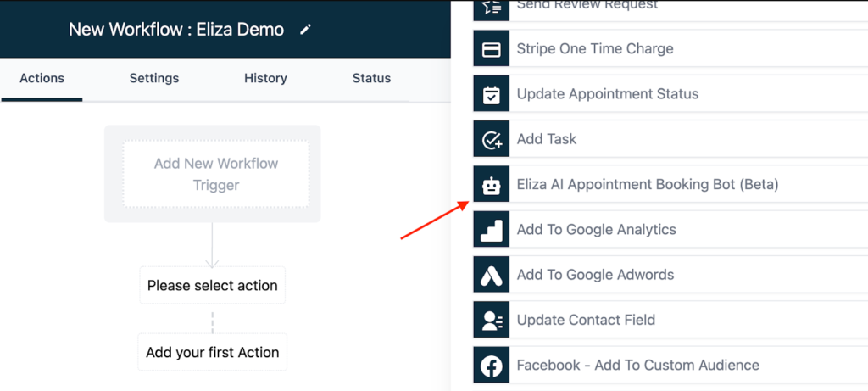Select Facebook - Add To Custom Audience
868x391 pixels.
[637, 366]
